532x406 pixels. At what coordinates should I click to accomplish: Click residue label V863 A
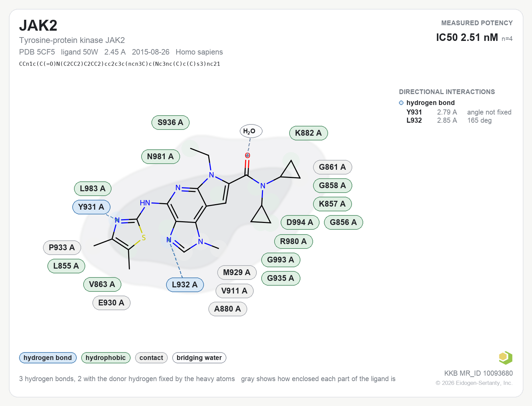click(x=102, y=284)
